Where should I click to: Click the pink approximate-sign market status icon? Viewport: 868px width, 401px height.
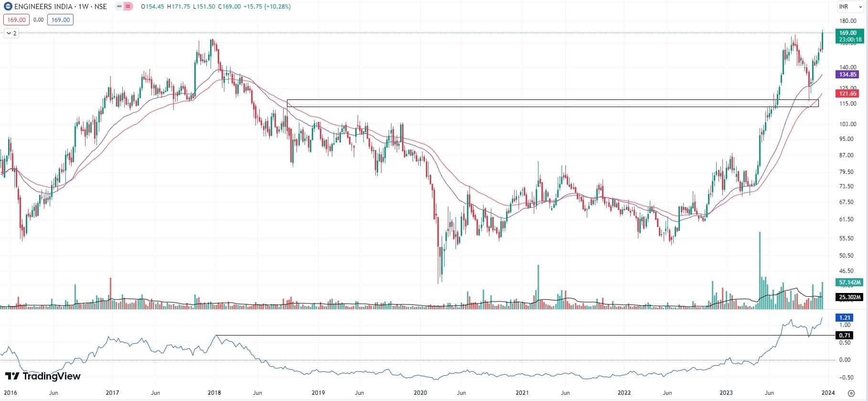[128, 7]
